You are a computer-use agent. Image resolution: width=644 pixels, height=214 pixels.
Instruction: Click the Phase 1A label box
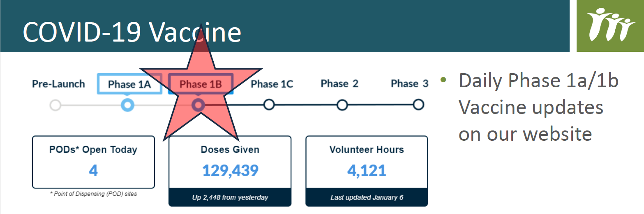tap(129, 84)
